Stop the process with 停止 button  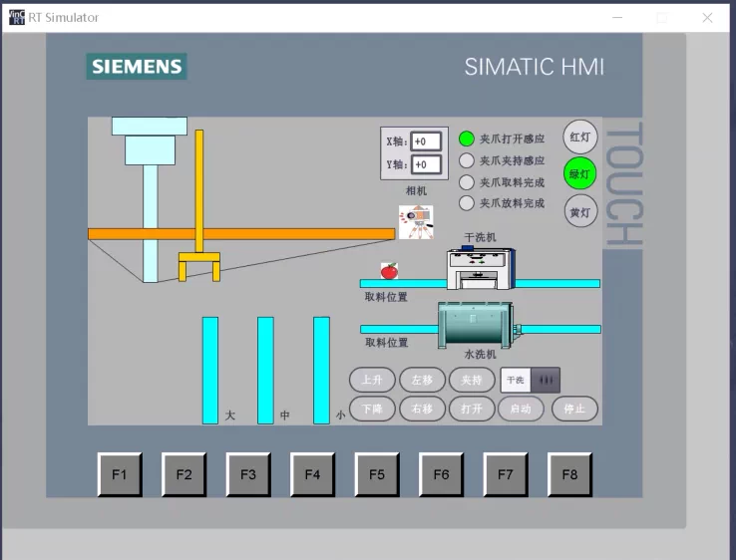coord(574,409)
